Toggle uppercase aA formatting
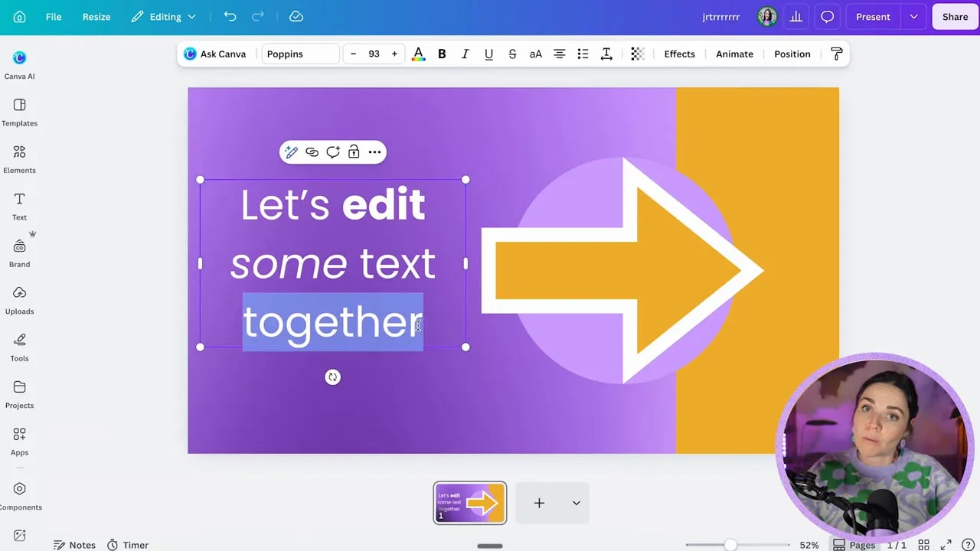The width and height of the screenshot is (980, 551). [x=536, y=54]
